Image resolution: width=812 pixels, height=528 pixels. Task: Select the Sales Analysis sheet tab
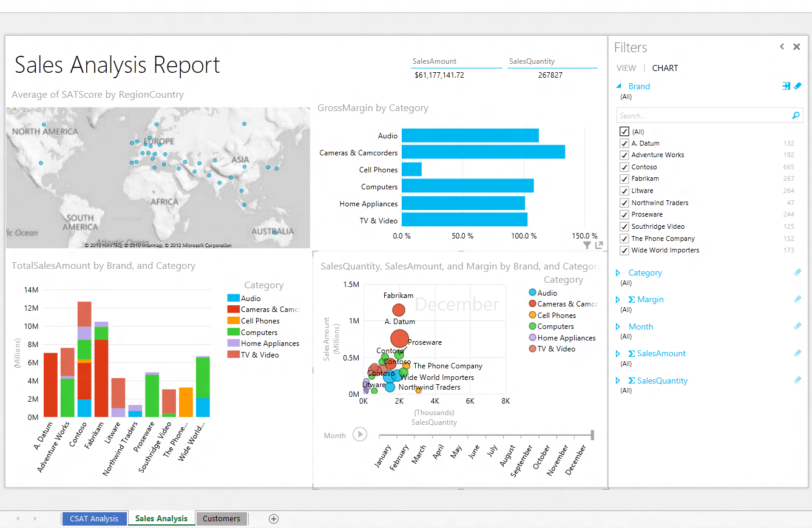point(161,518)
